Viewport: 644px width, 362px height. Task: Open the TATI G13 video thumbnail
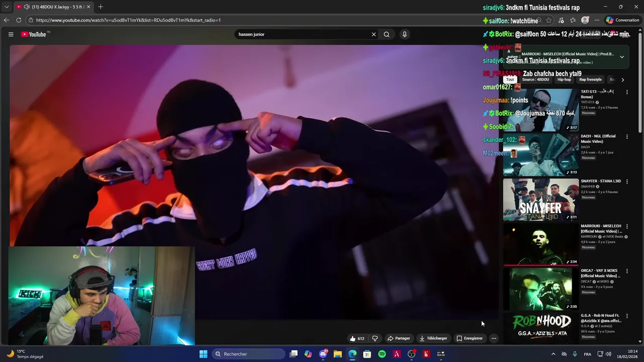(541, 110)
